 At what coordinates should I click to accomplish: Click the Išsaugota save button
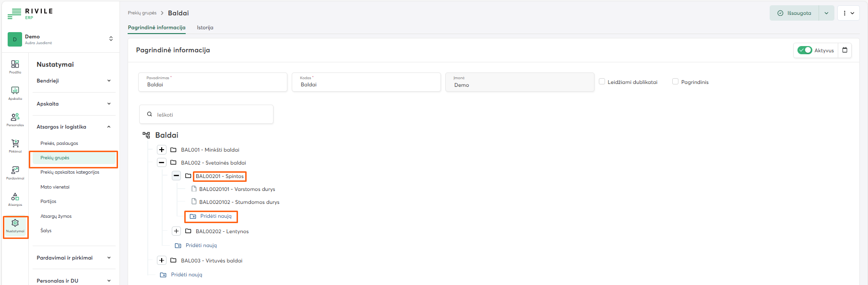795,13
